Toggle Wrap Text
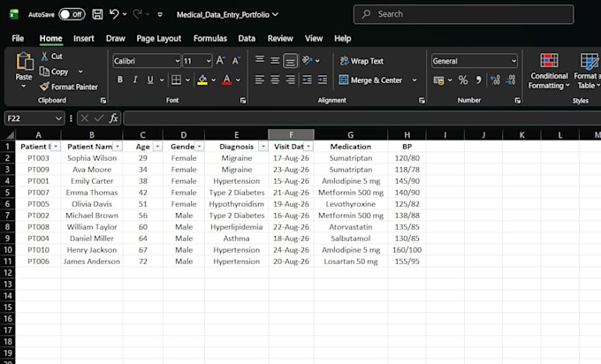The image size is (601, 364). point(361,61)
